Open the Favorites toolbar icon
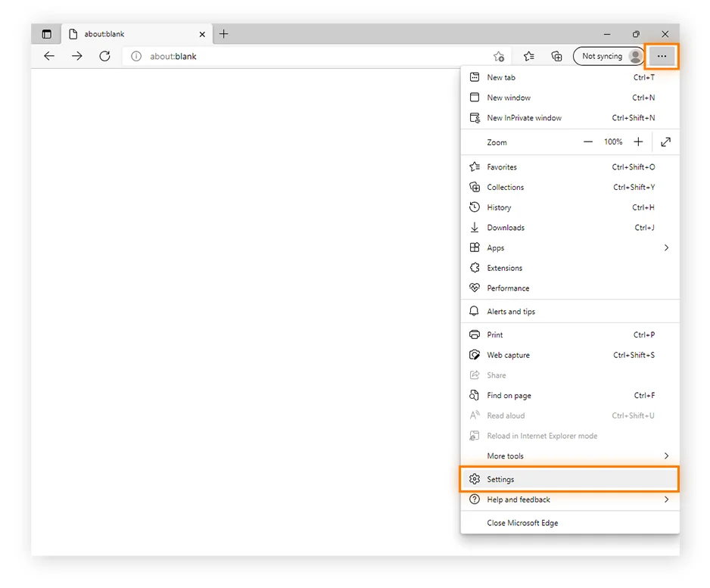This screenshot has height=588, width=710. (x=528, y=56)
